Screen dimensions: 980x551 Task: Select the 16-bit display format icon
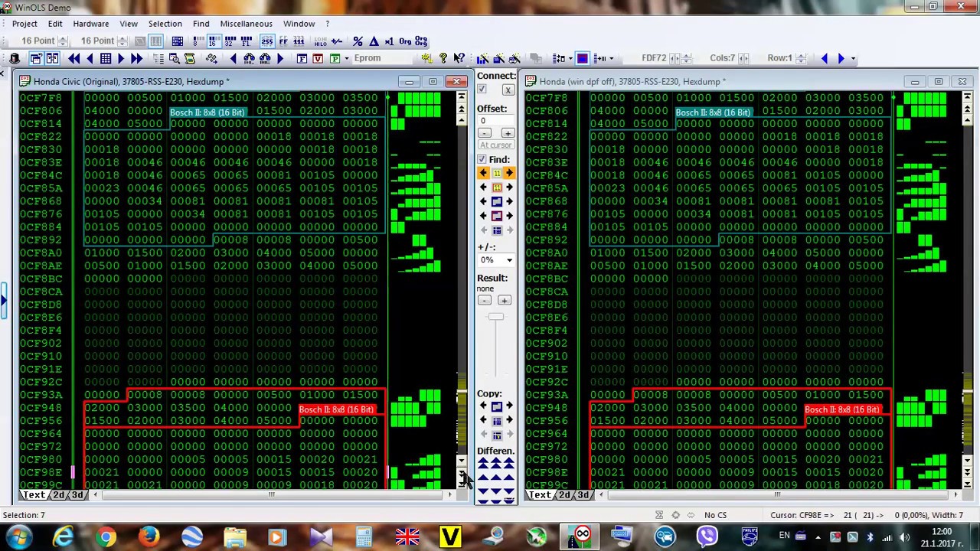(214, 41)
